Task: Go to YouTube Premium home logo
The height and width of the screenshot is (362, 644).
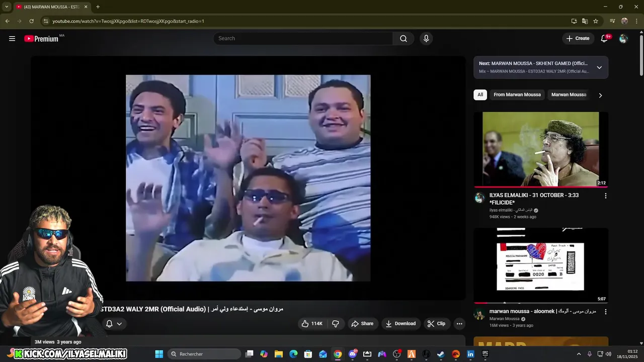Action: (41, 38)
